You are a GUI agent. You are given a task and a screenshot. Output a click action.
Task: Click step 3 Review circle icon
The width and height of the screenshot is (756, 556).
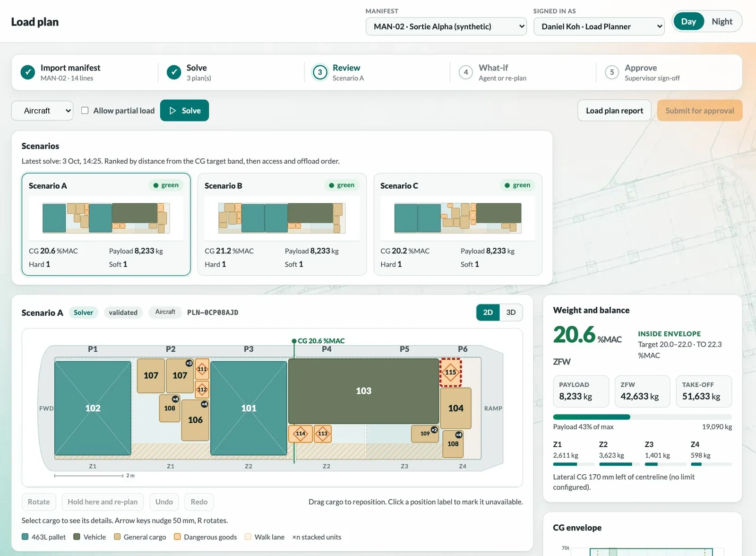pos(320,72)
